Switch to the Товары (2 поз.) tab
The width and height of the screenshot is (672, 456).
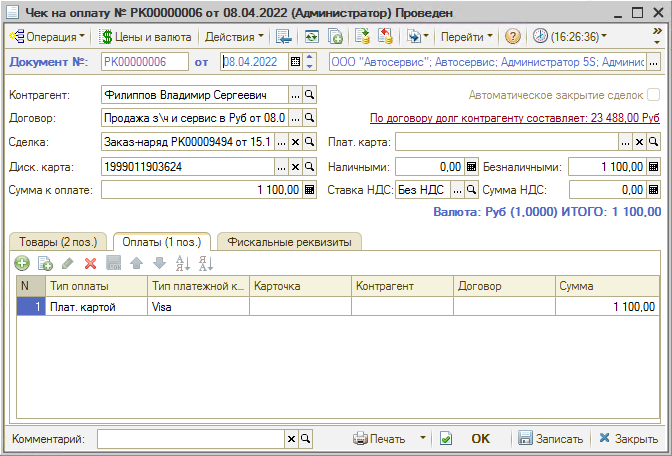point(57,242)
